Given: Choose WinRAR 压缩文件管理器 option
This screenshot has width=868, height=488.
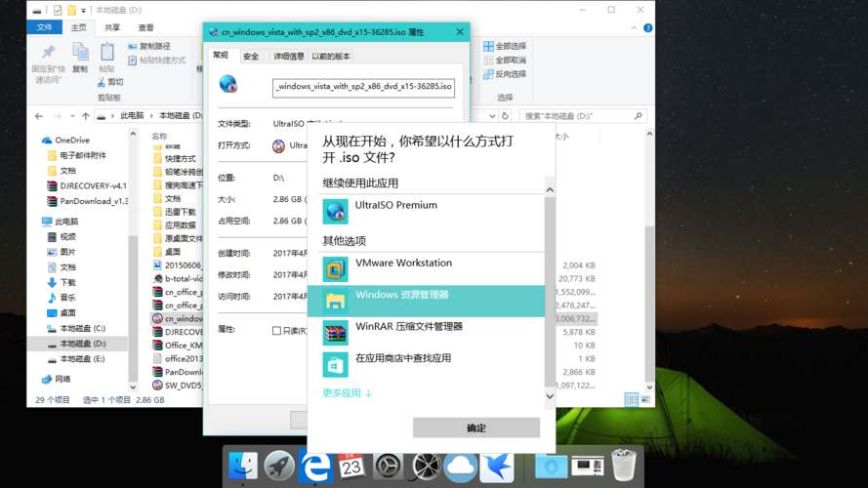Looking at the screenshot, I should point(427,333).
